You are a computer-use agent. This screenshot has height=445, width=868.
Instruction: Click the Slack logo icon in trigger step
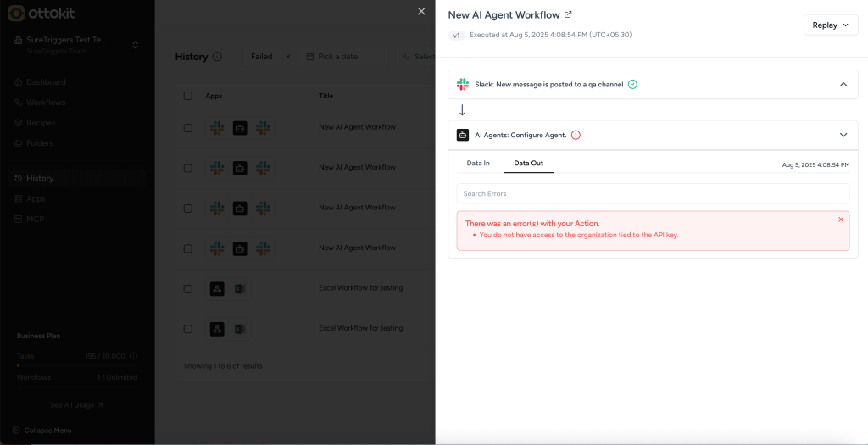pyautogui.click(x=463, y=84)
